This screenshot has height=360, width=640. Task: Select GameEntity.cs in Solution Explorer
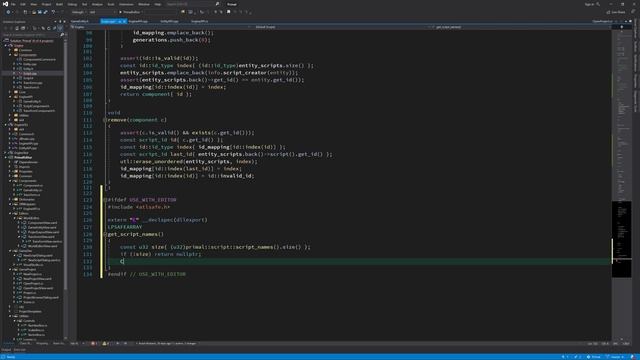32,190
